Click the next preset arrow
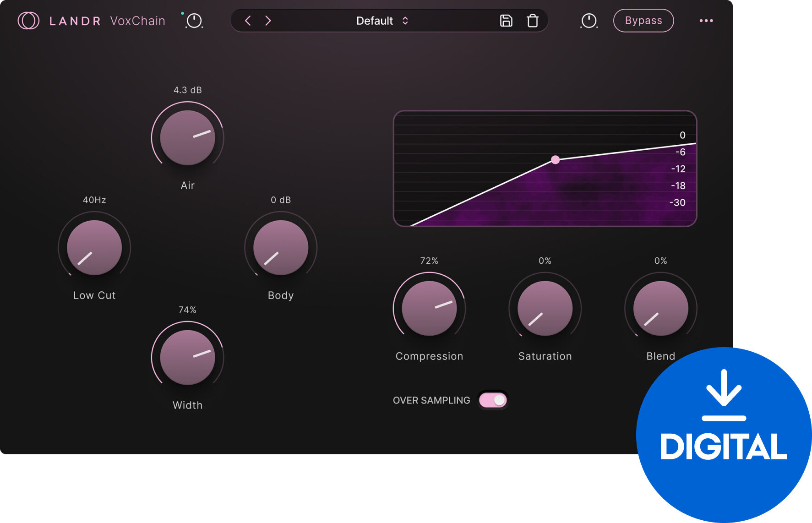 coord(268,21)
